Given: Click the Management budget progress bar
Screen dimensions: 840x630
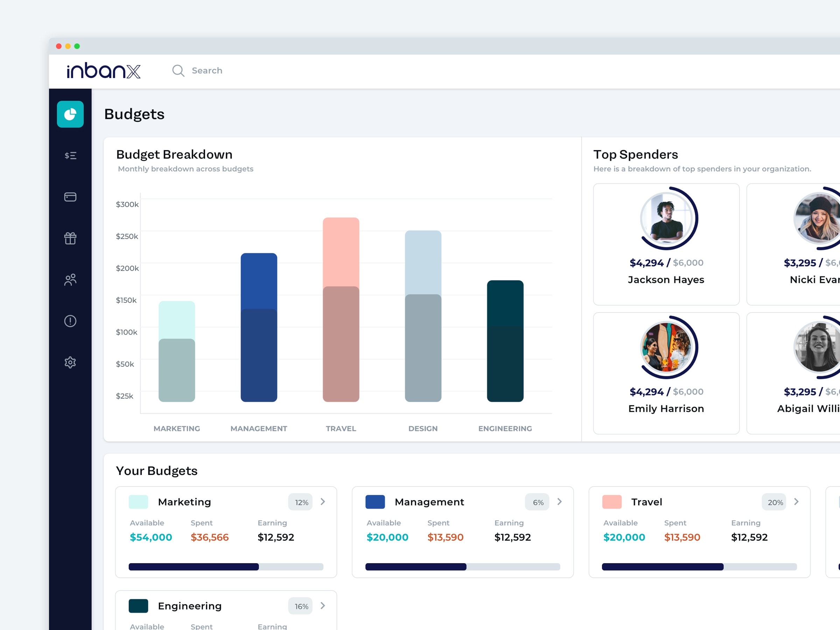Looking at the screenshot, I should pyautogui.click(x=463, y=567).
